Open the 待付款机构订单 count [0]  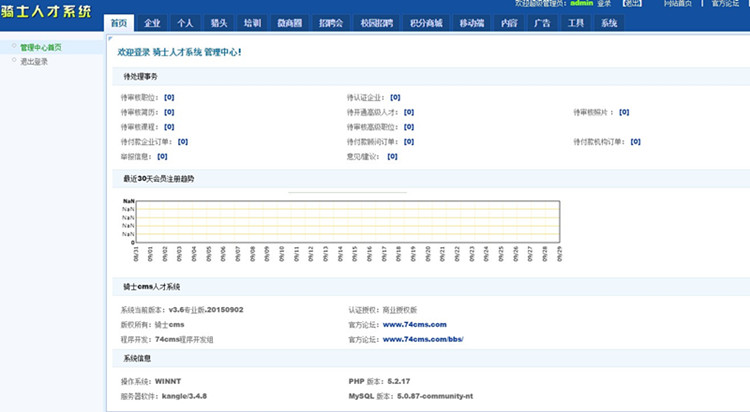pyautogui.click(x=635, y=142)
